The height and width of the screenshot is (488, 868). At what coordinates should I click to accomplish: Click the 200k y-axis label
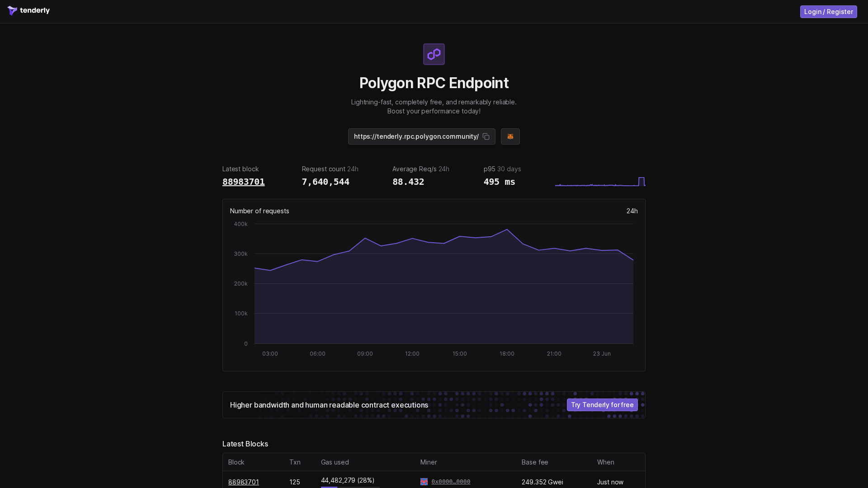[241, 284]
